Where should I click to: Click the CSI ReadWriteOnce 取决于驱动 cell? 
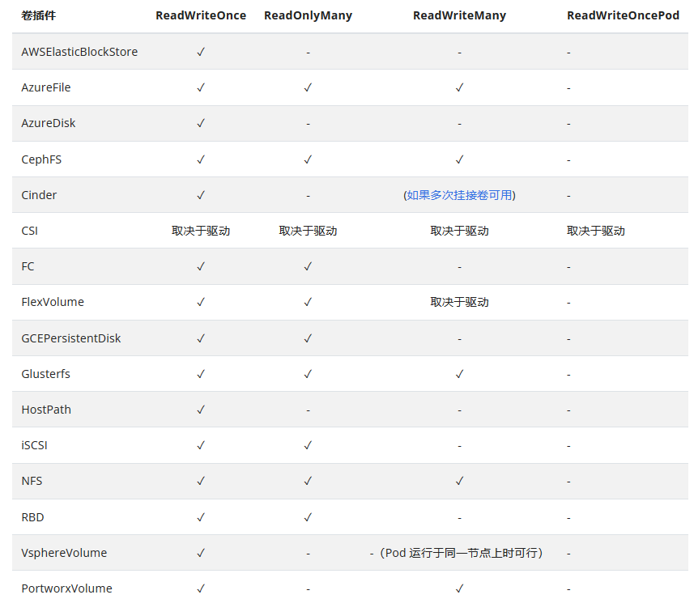[x=201, y=231]
